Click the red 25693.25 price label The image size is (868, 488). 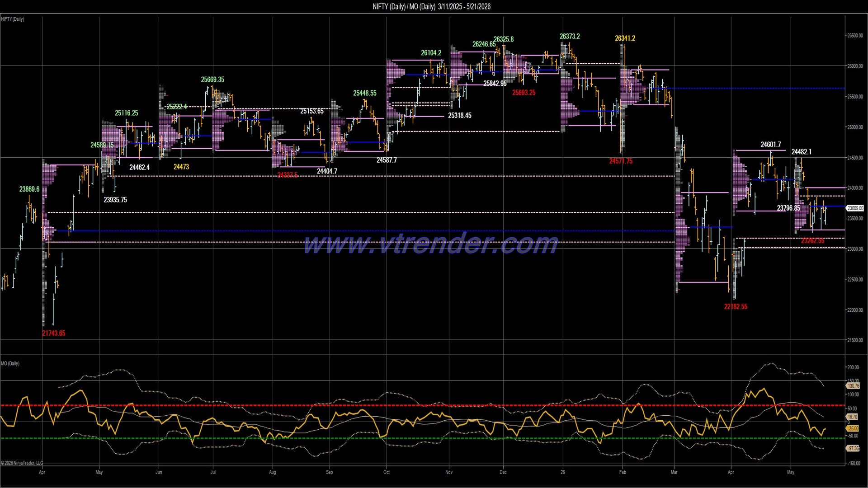click(524, 93)
